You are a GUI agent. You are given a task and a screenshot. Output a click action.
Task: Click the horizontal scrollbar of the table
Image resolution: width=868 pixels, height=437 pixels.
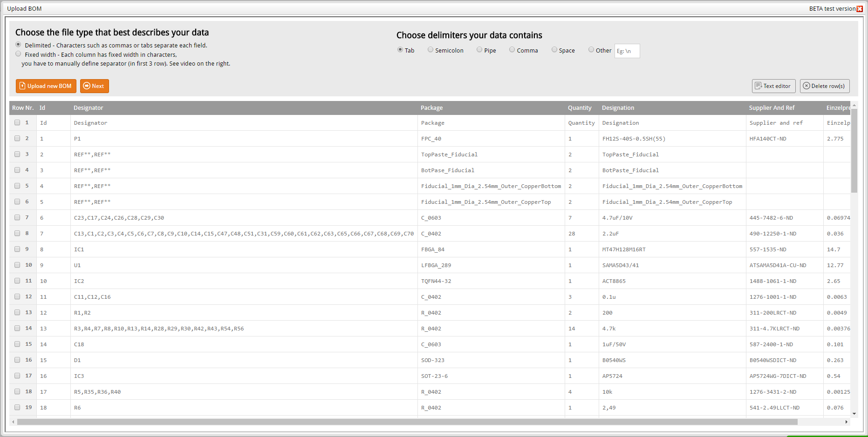(x=407, y=422)
